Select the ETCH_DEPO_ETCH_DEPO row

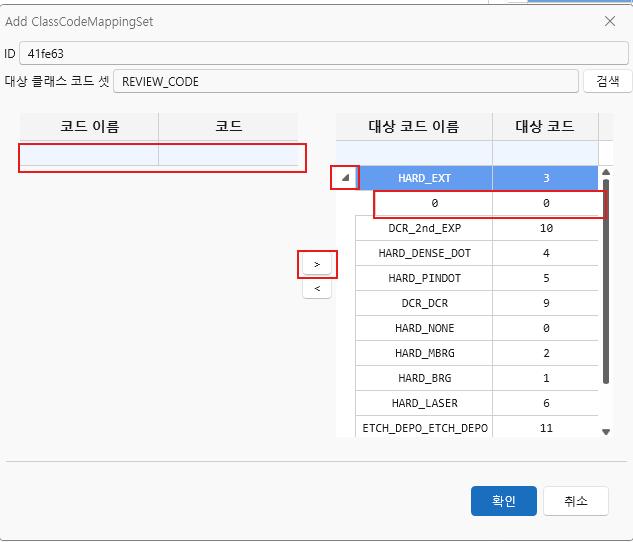tap(425, 428)
